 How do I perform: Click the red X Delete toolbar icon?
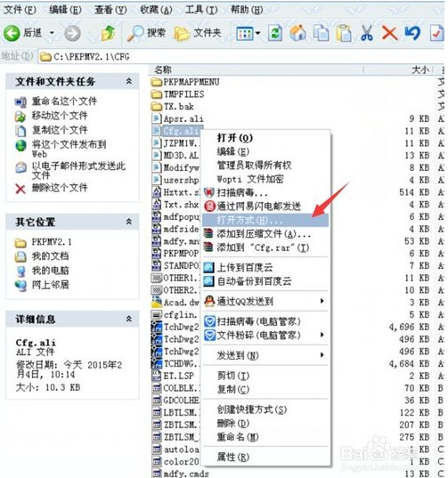coord(389,33)
